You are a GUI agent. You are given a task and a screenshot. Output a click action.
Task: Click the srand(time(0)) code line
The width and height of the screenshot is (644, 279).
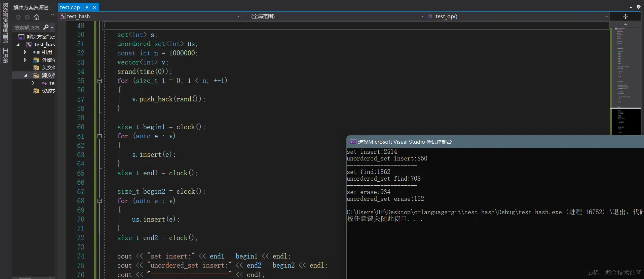click(x=145, y=72)
